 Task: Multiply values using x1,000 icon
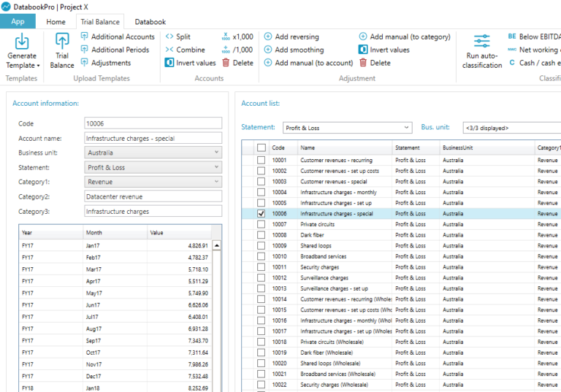tap(226, 36)
